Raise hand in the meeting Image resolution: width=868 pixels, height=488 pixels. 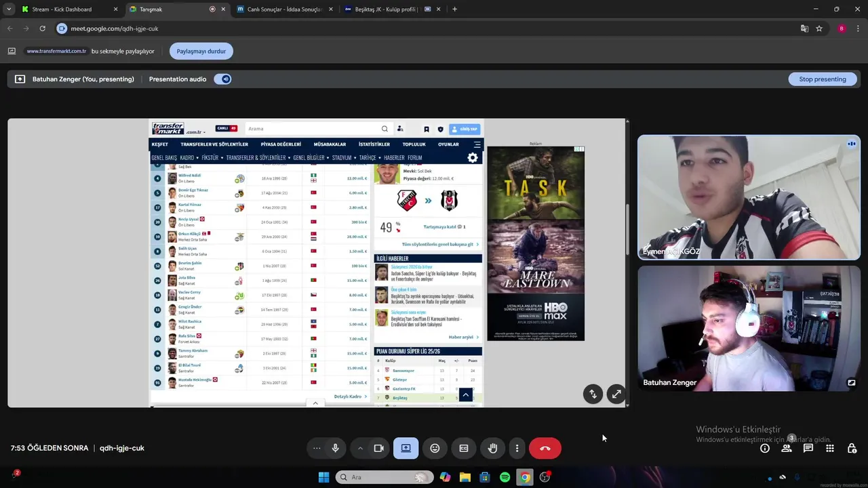click(493, 448)
